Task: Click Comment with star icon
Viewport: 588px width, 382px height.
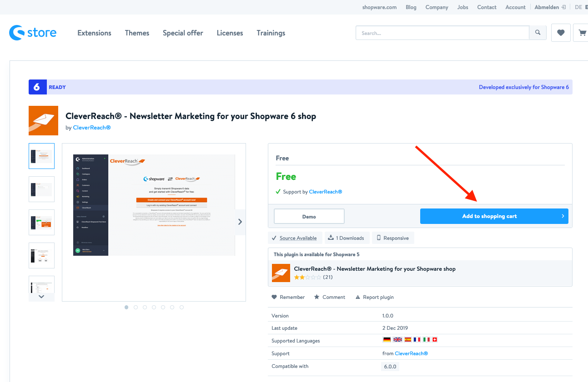Action: [x=330, y=297]
